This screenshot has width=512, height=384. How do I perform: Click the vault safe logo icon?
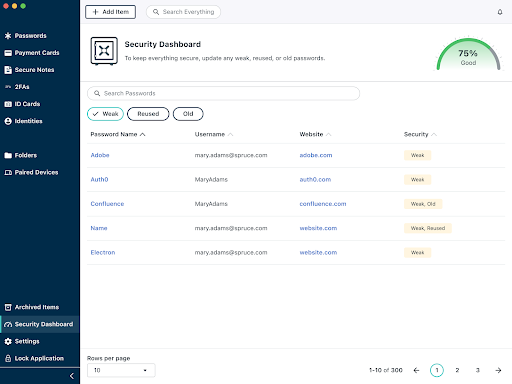click(104, 51)
